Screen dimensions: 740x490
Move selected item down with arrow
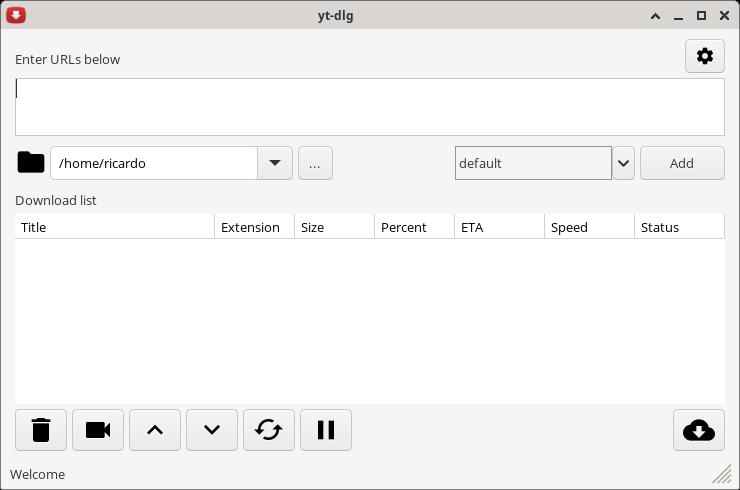tap(212, 430)
